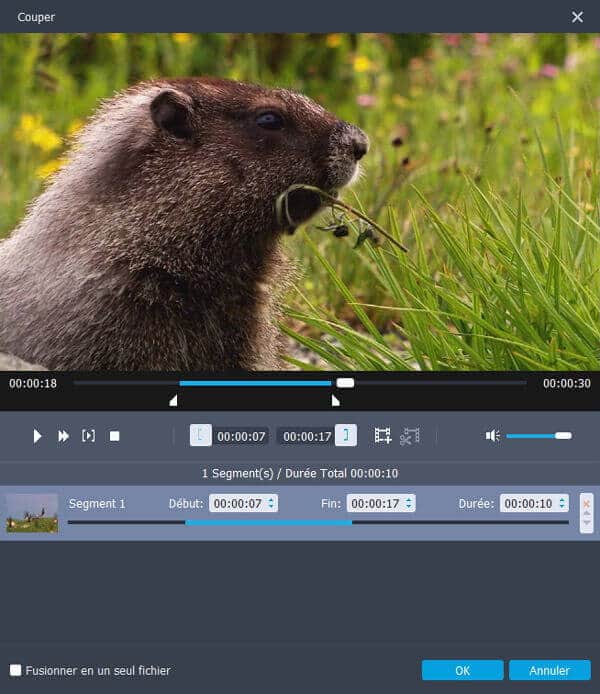Play only the selected segment using the bracket-play icon
600x694 pixels.
point(88,436)
